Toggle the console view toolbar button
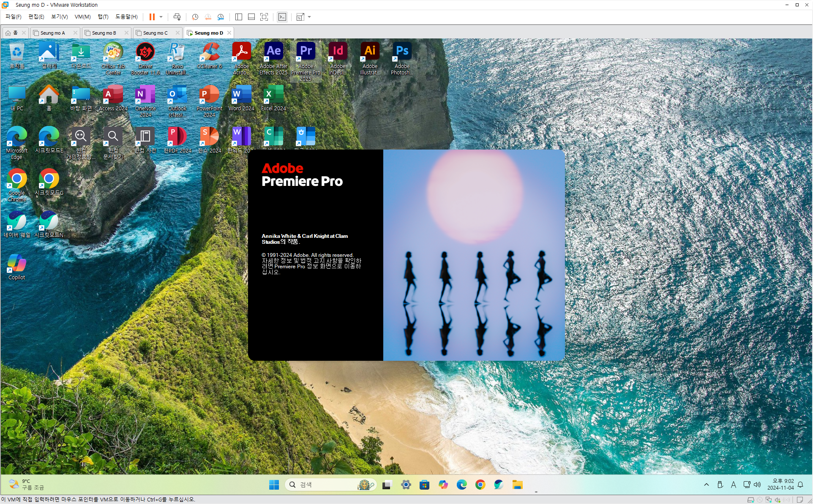This screenshot has height=504, width=813. point(282,17)
